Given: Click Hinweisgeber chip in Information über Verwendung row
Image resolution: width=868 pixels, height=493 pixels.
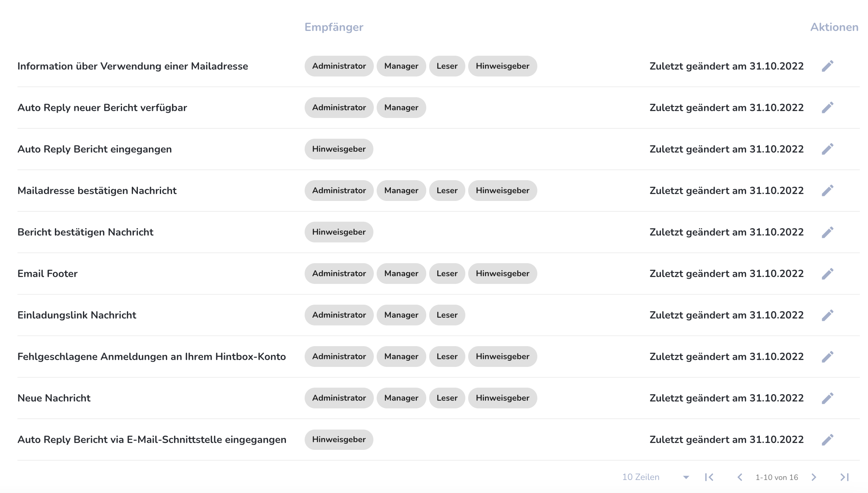Looking at the screenshot, I should click(x=502, y=66).
